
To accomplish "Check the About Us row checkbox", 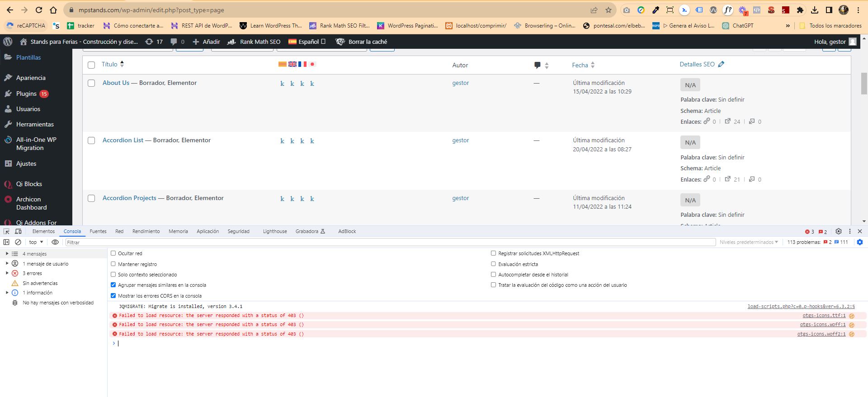I will pos(91,83).
